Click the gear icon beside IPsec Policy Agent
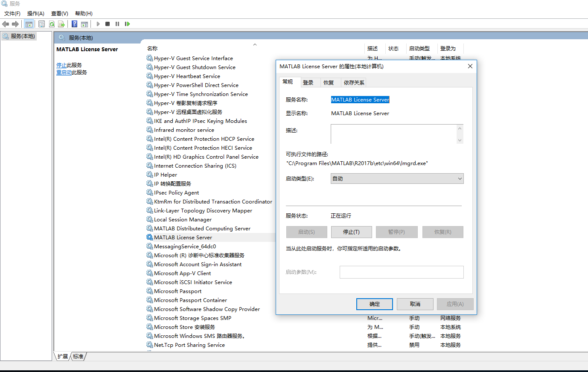 pos(150,192)
